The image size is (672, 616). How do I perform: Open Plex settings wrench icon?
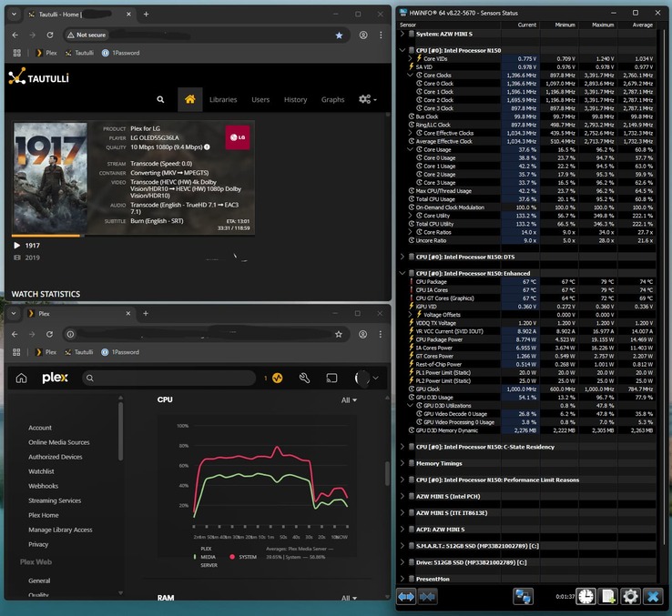coord(305,378)
